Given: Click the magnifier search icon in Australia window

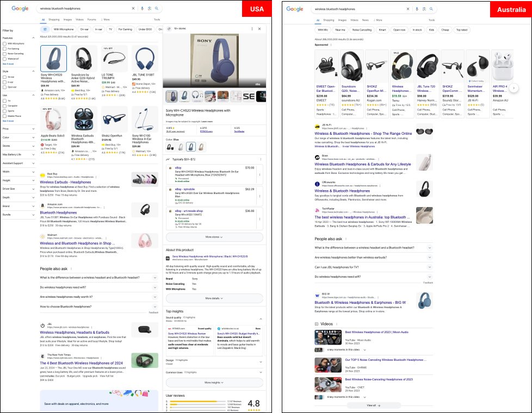Looking at the screenshot, I should pos(431,9).
